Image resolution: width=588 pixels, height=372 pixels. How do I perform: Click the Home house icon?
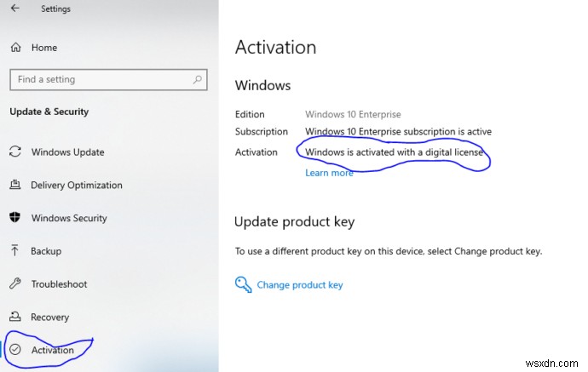[15, 48]
